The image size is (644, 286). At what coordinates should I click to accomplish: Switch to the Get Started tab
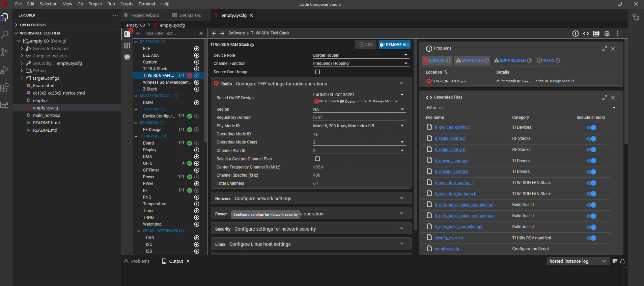click(x=190, y=16)
